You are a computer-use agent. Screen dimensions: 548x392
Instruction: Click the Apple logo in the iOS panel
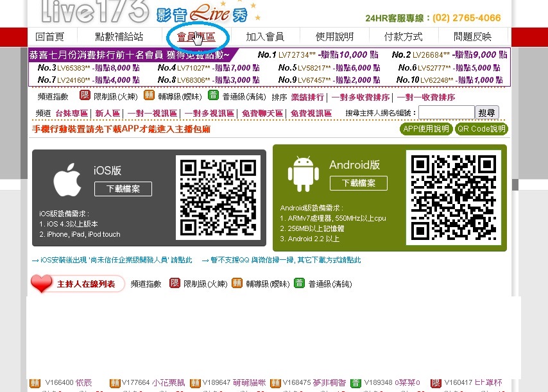[67, 179]
